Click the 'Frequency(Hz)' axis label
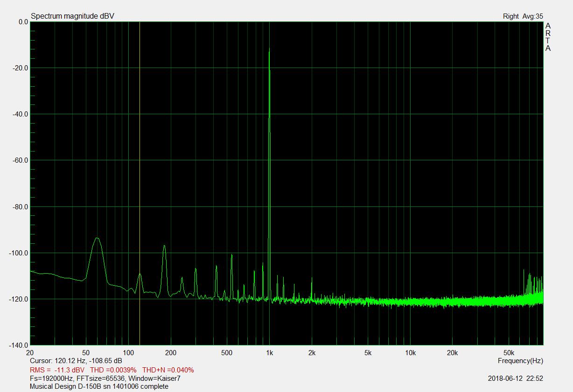The image size is (573, 392). 520,361
